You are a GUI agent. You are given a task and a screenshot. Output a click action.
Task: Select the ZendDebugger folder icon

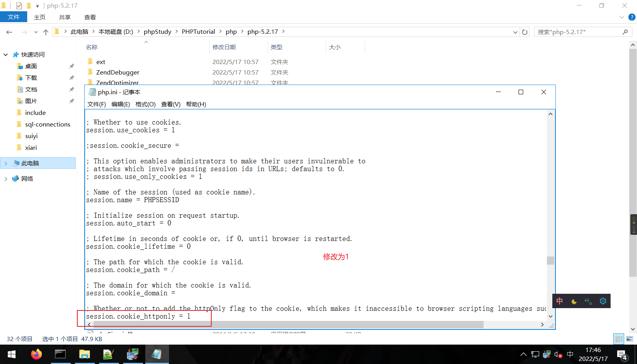tap(91, 72)
